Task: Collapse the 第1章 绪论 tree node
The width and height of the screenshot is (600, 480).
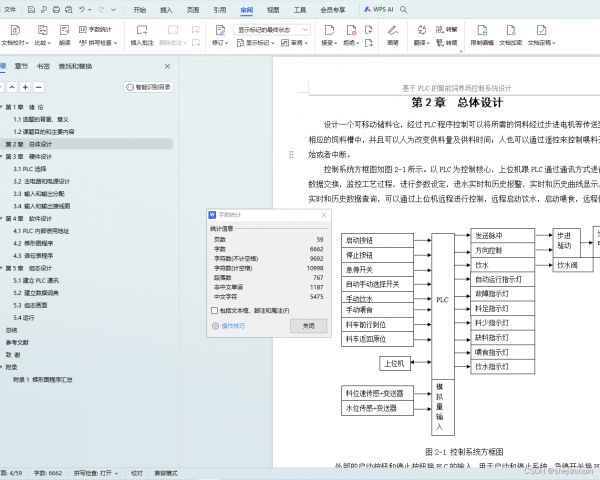Action: [1, 107]
